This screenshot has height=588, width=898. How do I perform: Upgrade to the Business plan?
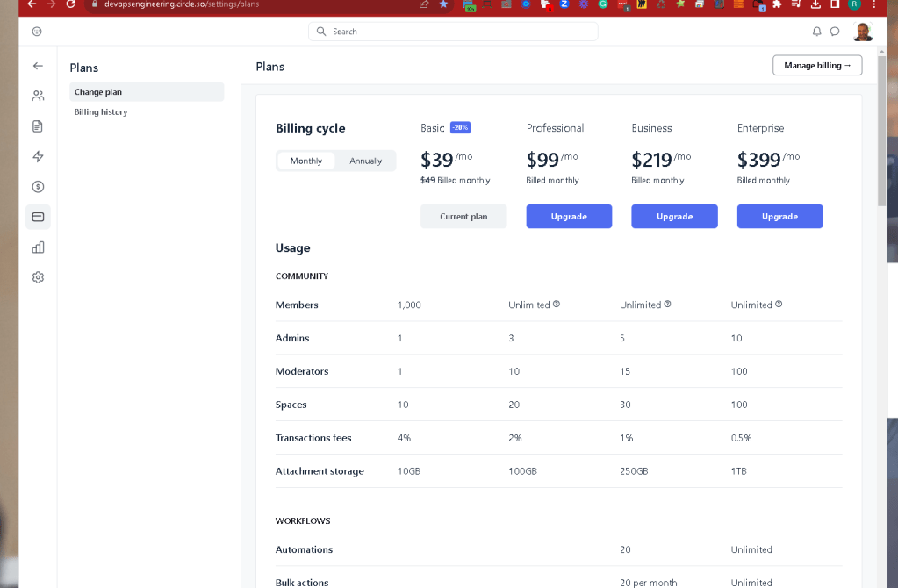[674, 217]
